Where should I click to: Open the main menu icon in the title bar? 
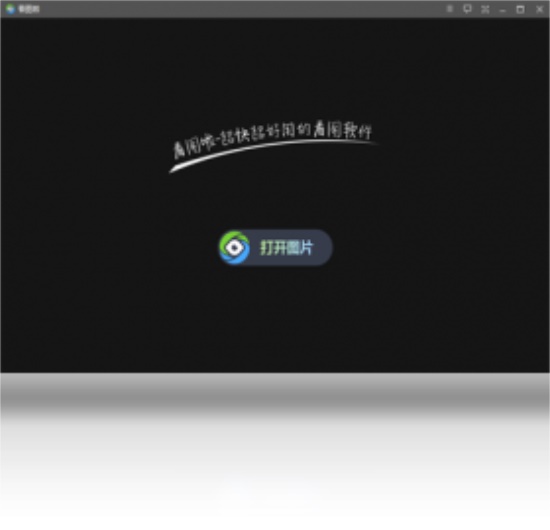pyautogui.click(x=449, y=9)
